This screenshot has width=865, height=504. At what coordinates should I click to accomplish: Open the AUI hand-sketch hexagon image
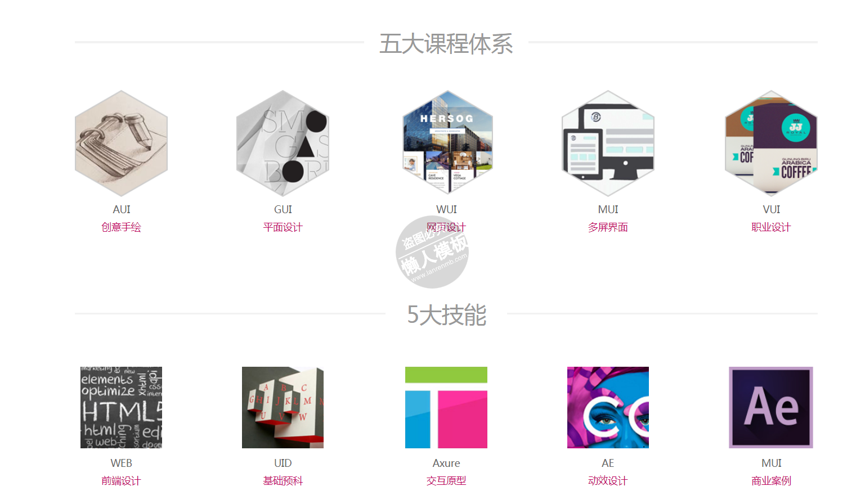[x=121, y=143]
